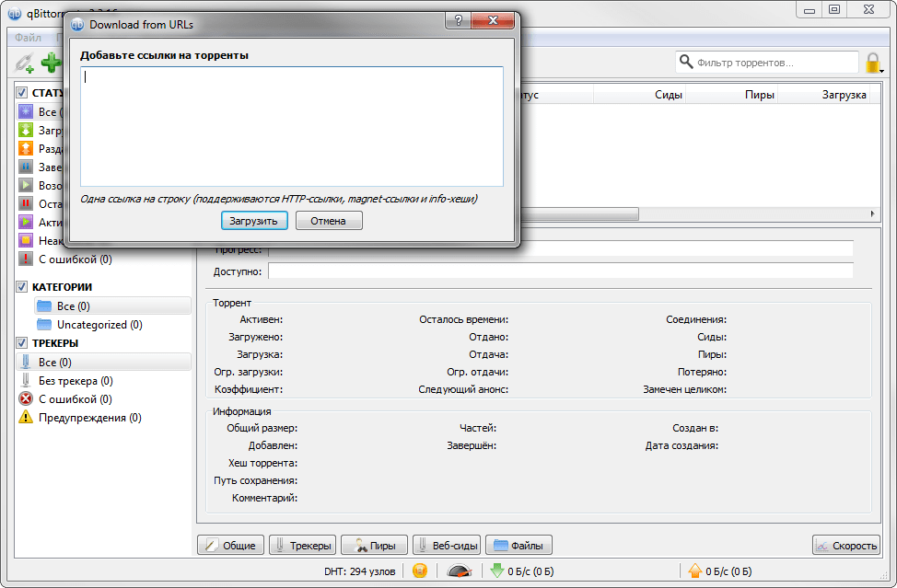Select the seeding status filter orange arrow icon
This screenshot has width=897, height=588.
(x=26, y=148)
